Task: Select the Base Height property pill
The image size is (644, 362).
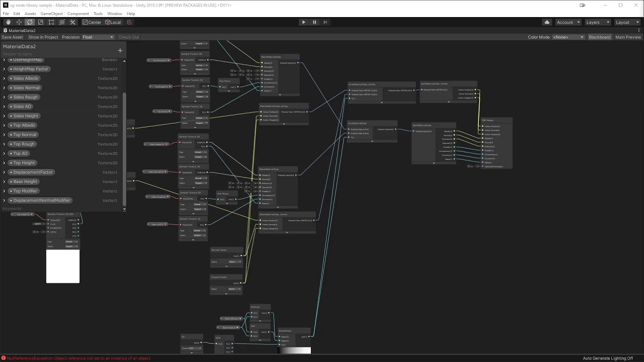Action: [x=25, y=182]
